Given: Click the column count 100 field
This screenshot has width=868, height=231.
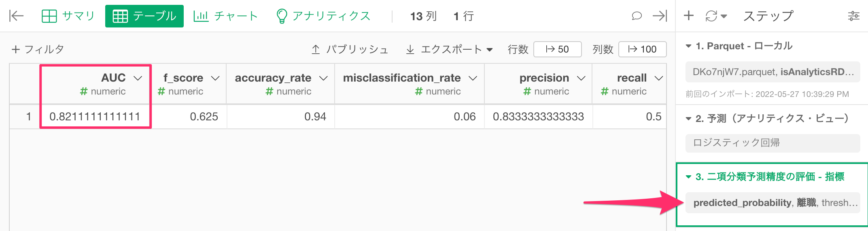Looking at the screenshot, I should click(642, 49).
